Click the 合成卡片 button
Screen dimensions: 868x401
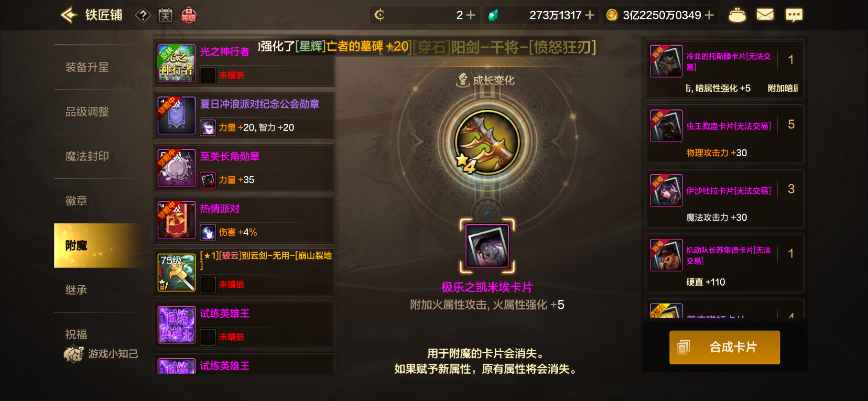point(724,347)
